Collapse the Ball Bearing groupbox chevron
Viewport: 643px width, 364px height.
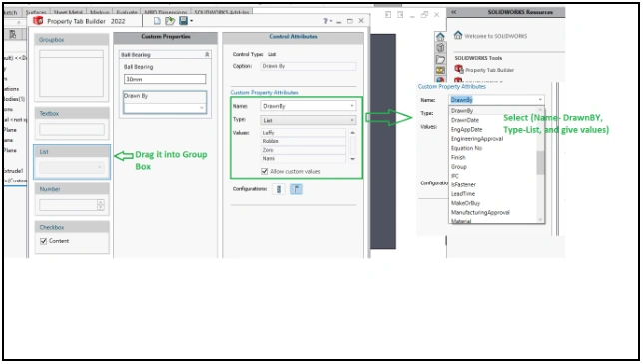click(207, 55)
